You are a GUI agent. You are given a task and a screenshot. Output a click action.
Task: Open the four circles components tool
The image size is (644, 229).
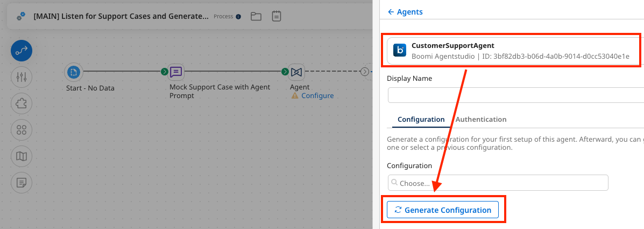point(22,130)
